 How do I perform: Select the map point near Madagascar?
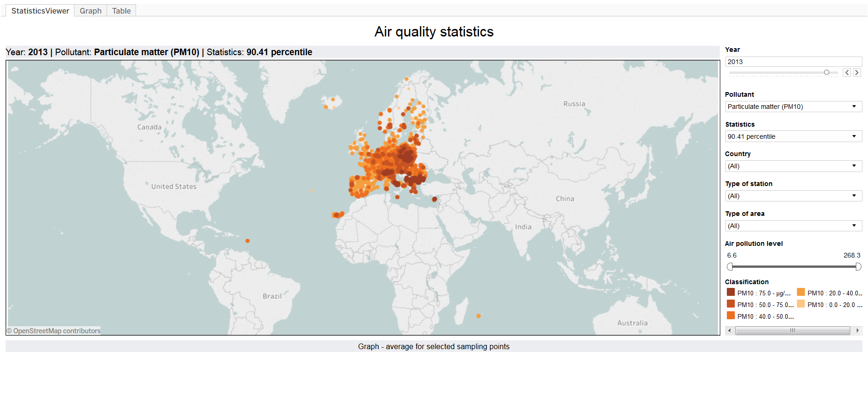[x=478, y=316]
